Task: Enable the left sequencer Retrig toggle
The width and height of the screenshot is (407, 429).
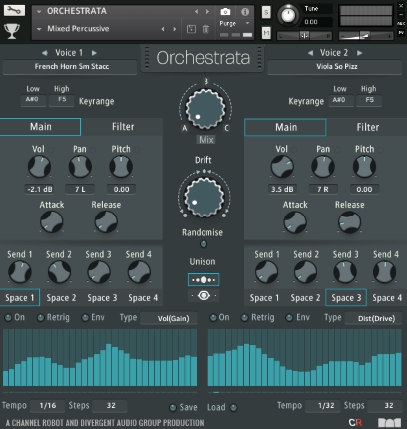Action: [x=40, y=318]
